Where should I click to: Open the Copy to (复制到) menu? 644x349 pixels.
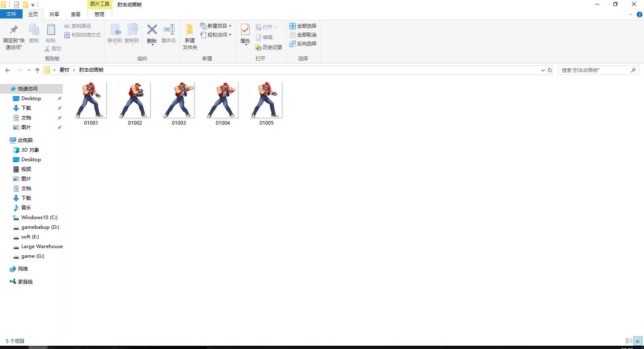(132, 34)
